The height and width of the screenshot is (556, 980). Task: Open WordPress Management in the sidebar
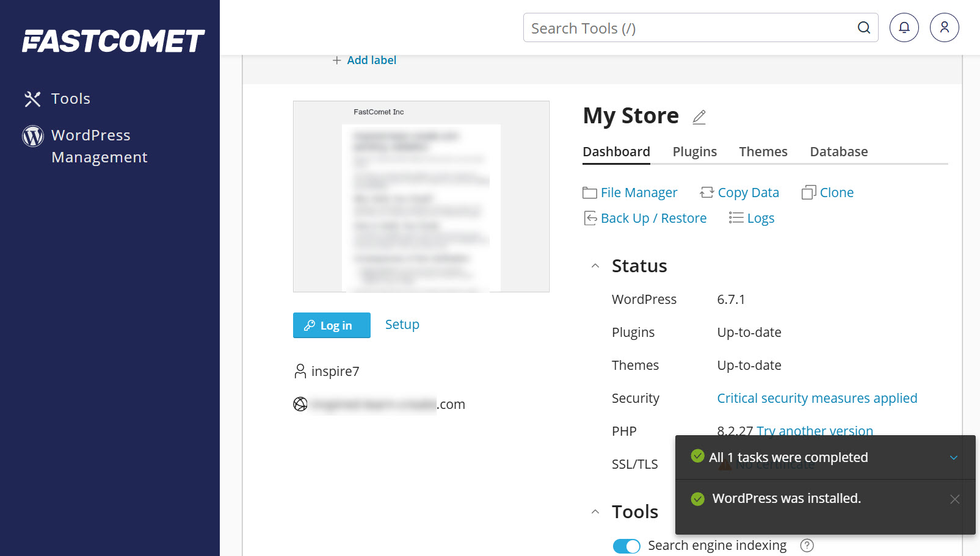(x=100, y=146)
